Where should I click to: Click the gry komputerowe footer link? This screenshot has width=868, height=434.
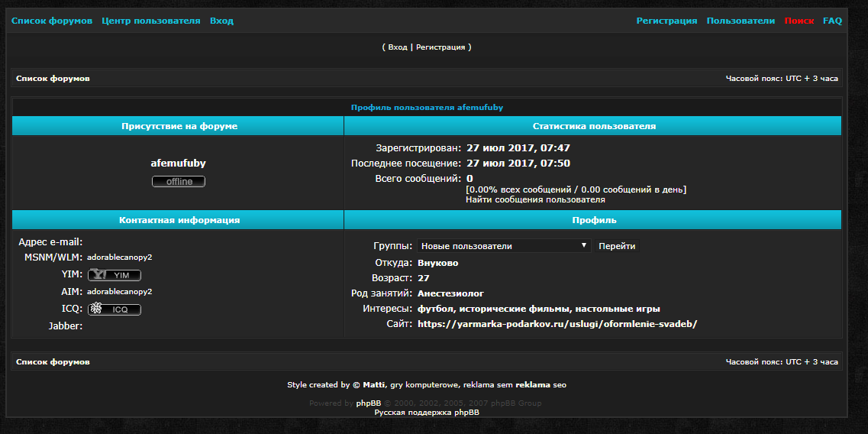424,384
